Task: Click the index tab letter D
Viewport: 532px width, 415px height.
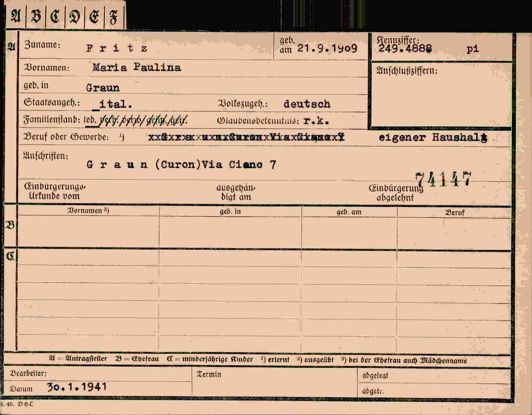Action: 75,17
